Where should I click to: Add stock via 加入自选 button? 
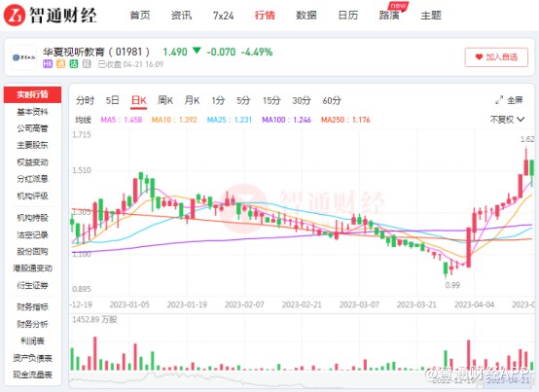click(496, 57)
